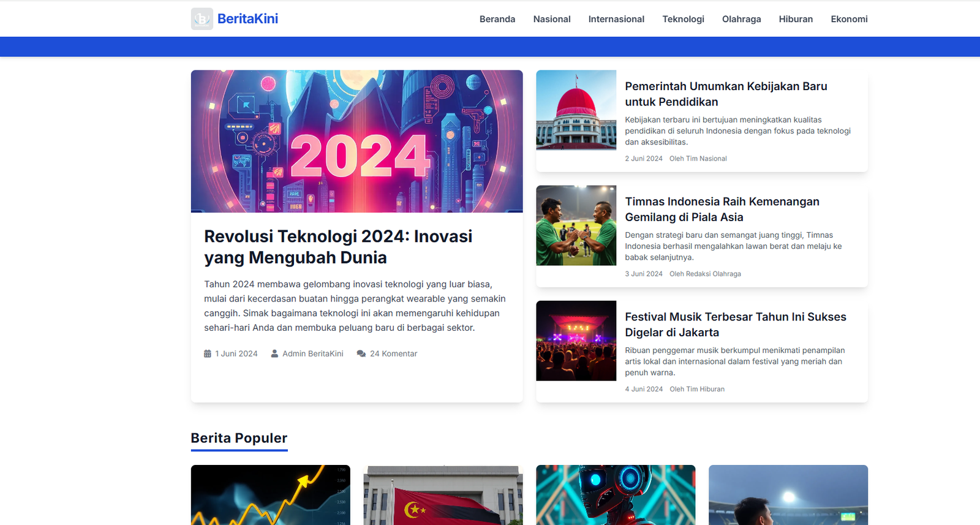The image size is (980, 525).
Task: Click Oleh Tim Nasional byline
Action: pos(698,159)
